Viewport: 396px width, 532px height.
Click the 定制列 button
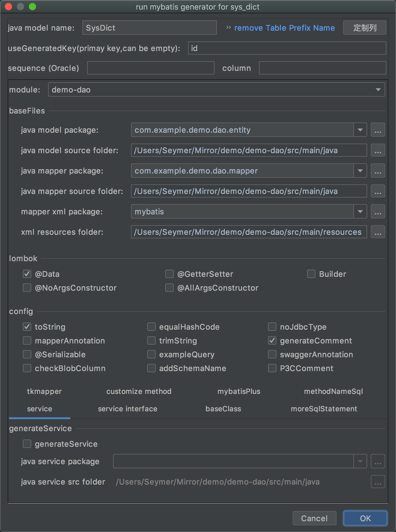point(364,28)
